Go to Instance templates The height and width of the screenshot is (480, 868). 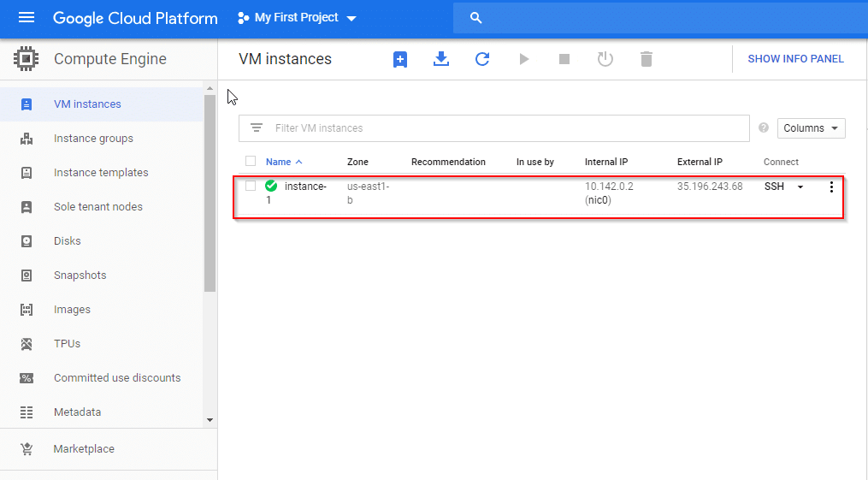(x=101, y=173)
